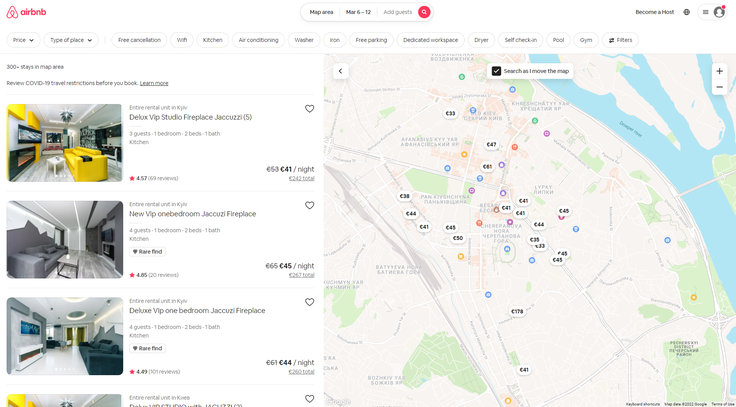Toggle the Self check-in filter
The width and height of the screenshot is (736, 407).
[521, 40]
